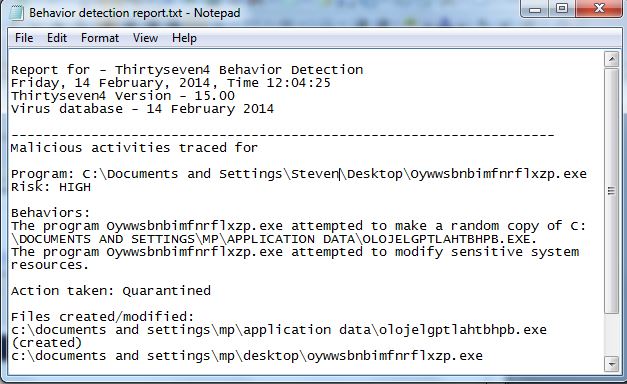Minimize the Notepad window
This screenshot has width=627, height=384.
pyautogui.click(x=535, y=9)
